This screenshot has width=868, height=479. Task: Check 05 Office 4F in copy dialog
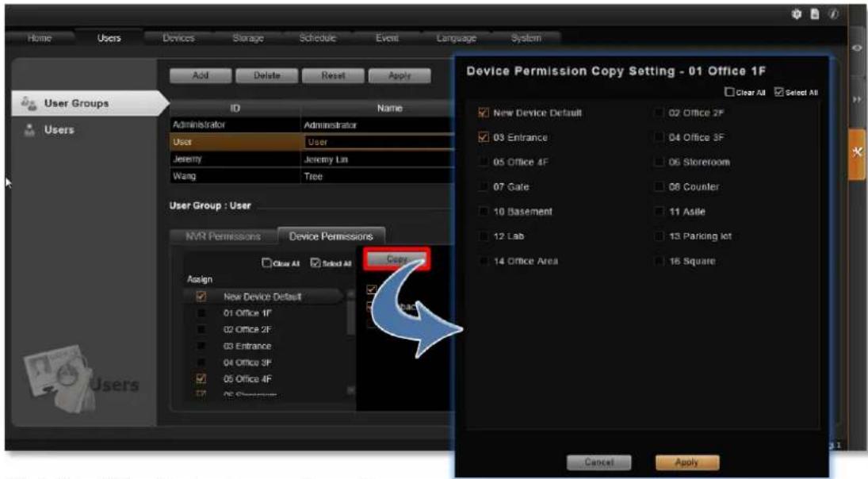(x=484, y=162)
